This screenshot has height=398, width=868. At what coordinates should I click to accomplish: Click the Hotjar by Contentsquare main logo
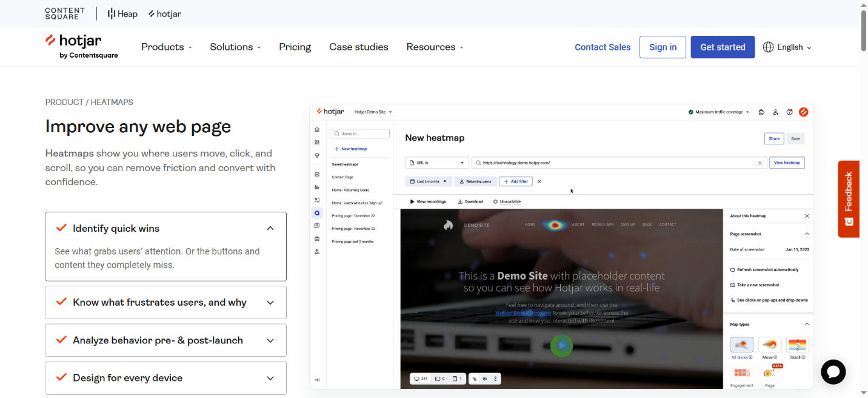coord(82,47)
